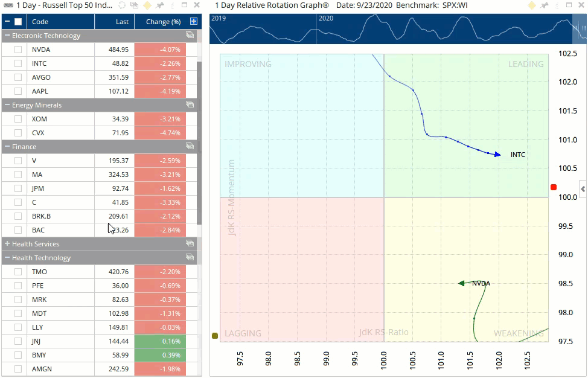Click the stacked windows icon on the Health Services row

click(x=190, y=243)
